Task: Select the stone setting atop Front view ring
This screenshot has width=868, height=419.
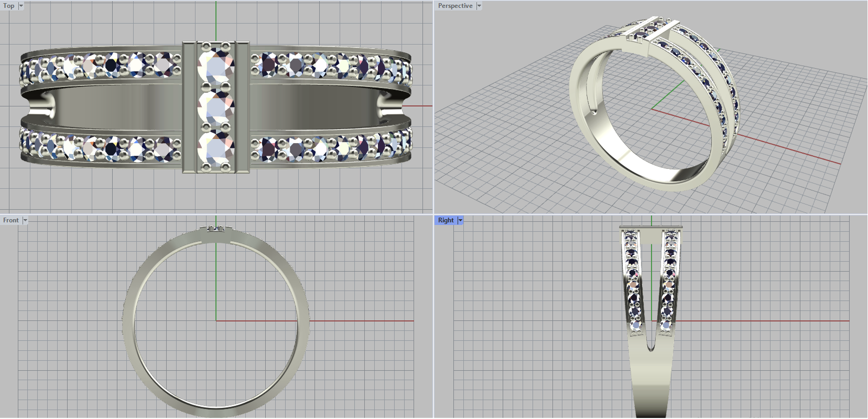Action: click(216, 228)
